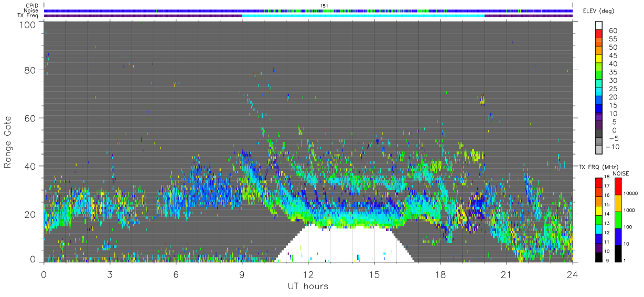This screenshot has width=644, height=297.
Task: Click the red swatch atop the TX FRQ scale
Action: pos(598,182)
